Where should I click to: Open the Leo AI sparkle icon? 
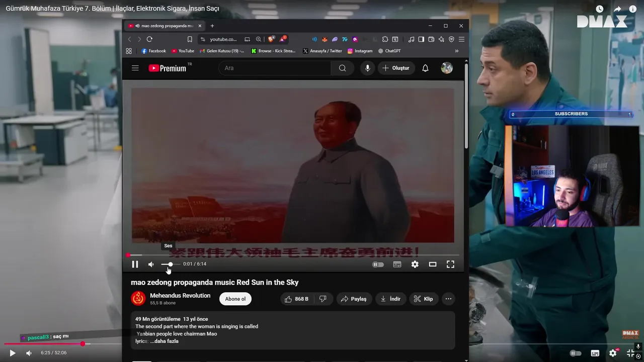tap(441, 39)
